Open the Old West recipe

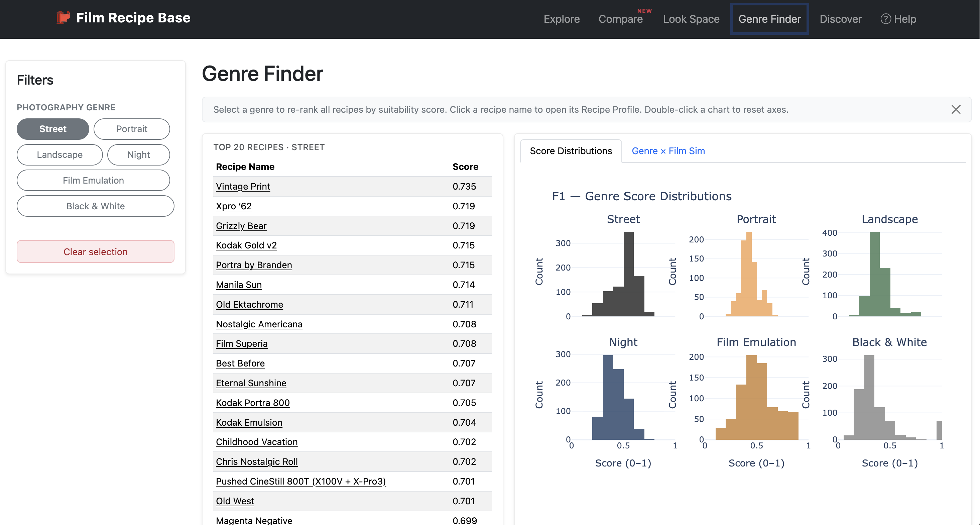click(x=235, y=501)
